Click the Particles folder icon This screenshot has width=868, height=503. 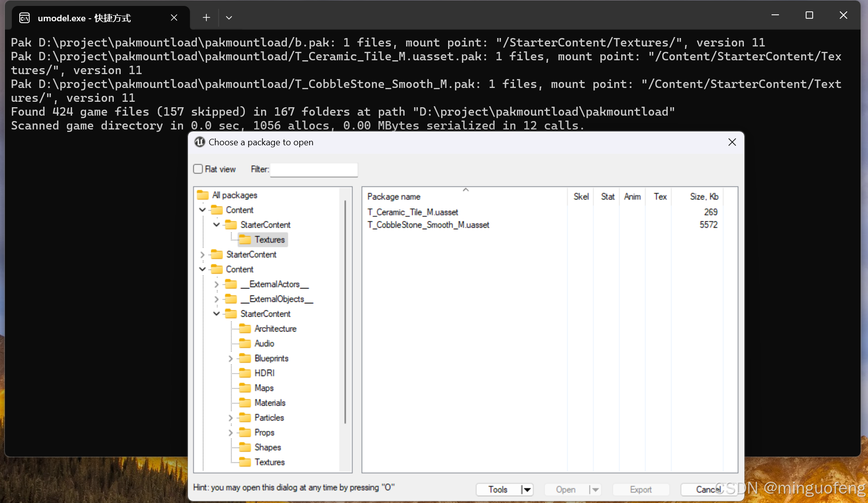click(x=245, y=418)
